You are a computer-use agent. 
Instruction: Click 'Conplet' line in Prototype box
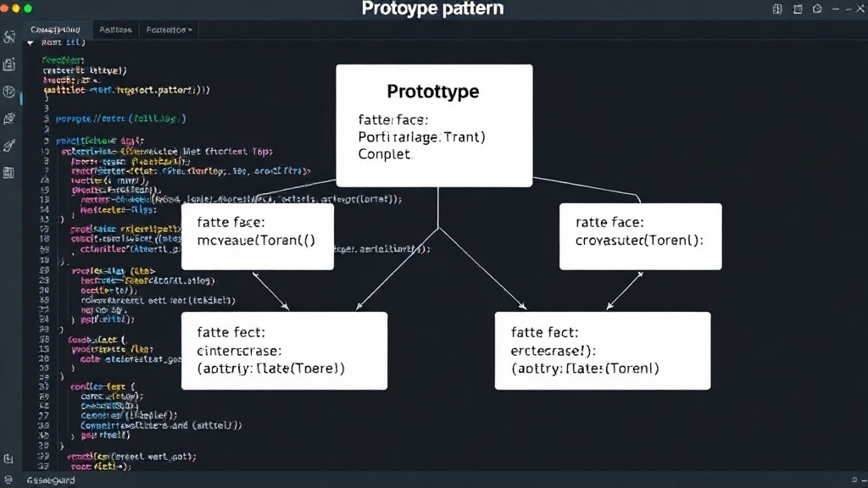[384, 154]
